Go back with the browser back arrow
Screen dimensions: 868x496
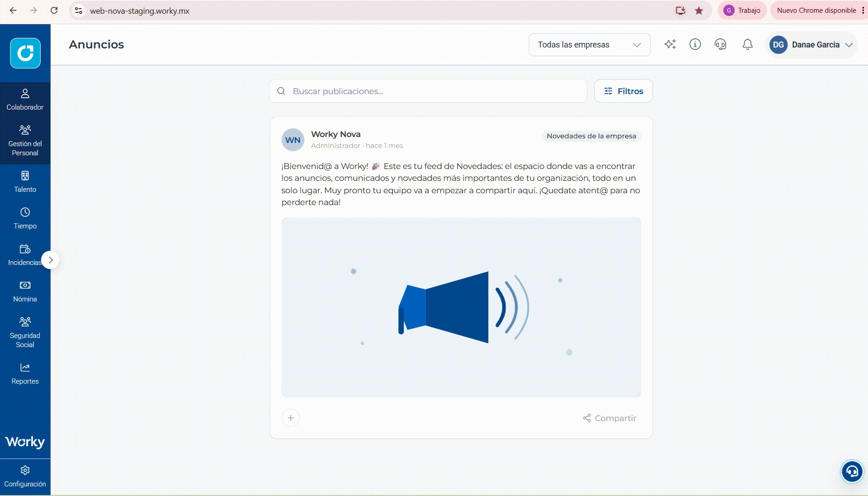tap(13, 11)
